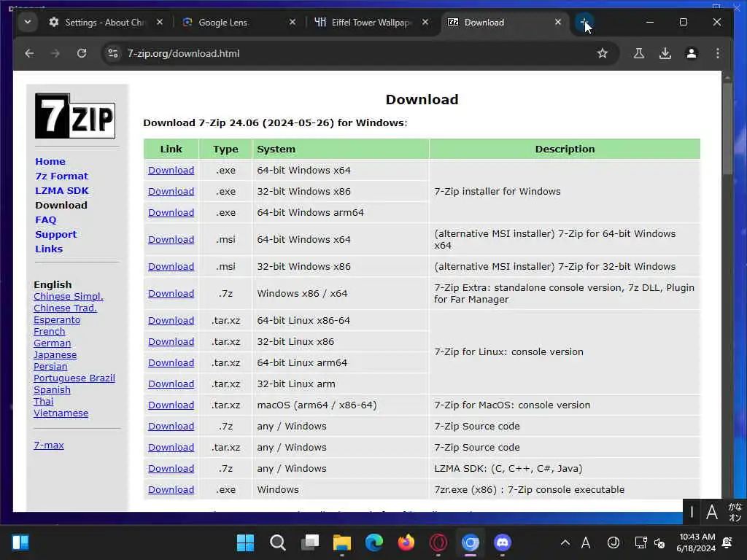Switch language to French
This screenshot has height=560, width=747.
49,332
